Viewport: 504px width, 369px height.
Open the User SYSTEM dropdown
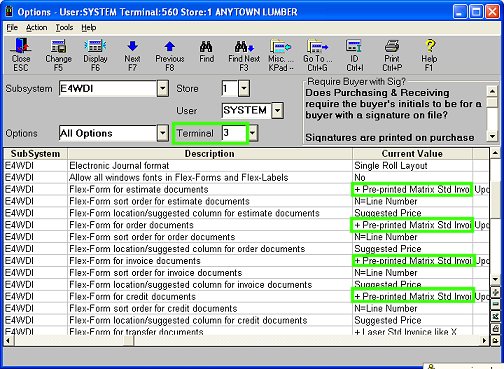(x=277, y=111)
